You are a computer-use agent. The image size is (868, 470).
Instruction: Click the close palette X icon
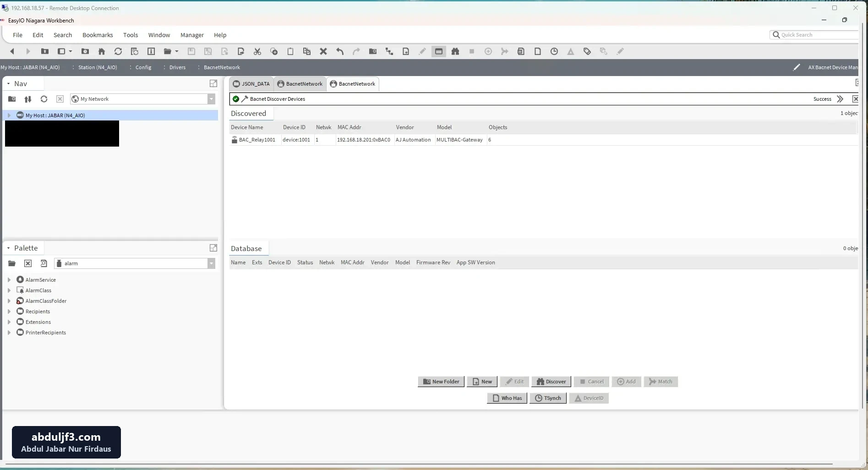28,263
